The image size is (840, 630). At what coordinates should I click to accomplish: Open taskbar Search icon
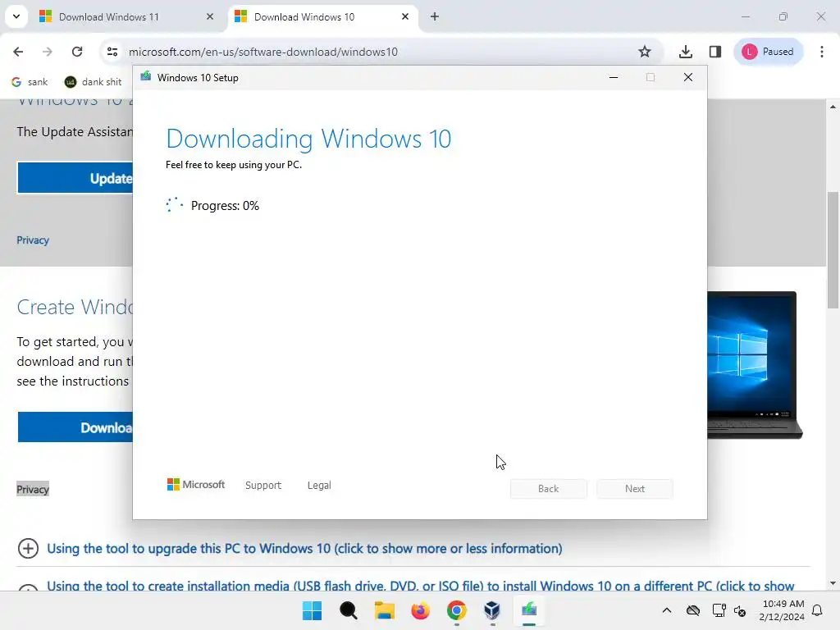(348, 610)
